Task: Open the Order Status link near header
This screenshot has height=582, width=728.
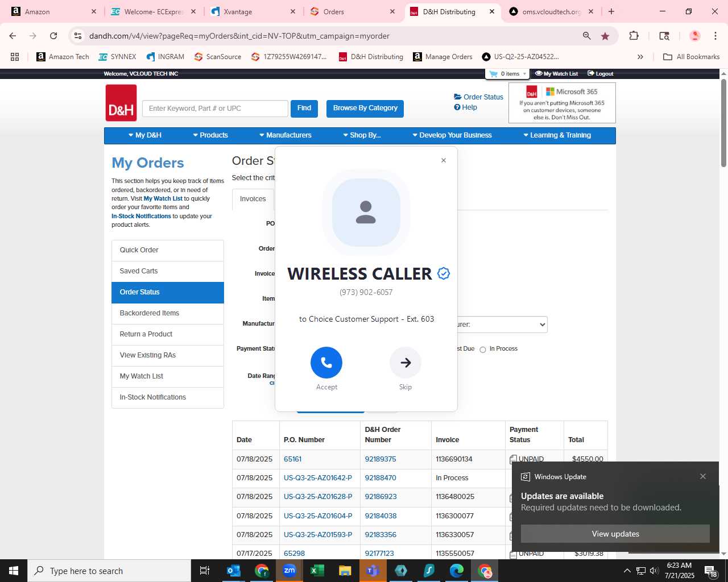Action: point(478,97)
